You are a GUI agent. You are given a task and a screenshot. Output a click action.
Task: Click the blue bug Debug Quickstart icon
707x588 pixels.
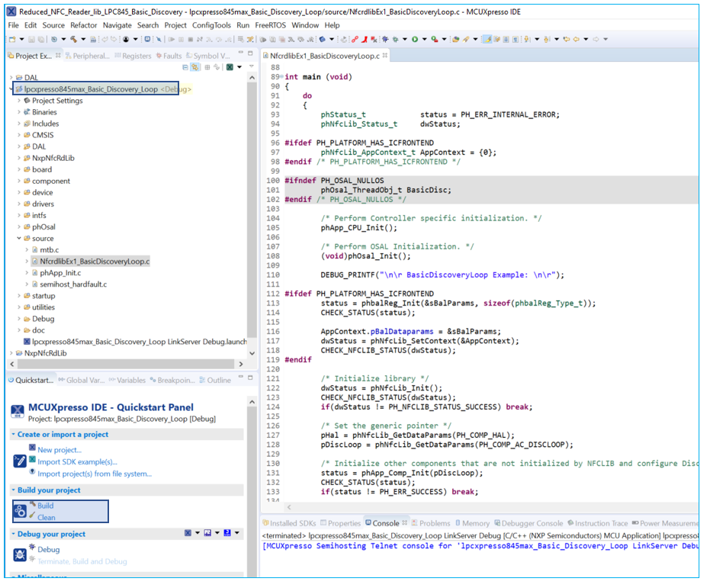coord(20,554)
